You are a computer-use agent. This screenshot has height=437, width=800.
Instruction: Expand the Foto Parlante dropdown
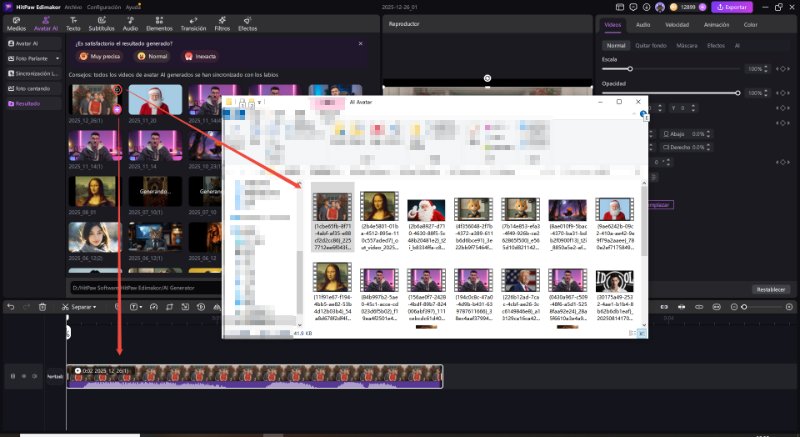tap(57, 58)
